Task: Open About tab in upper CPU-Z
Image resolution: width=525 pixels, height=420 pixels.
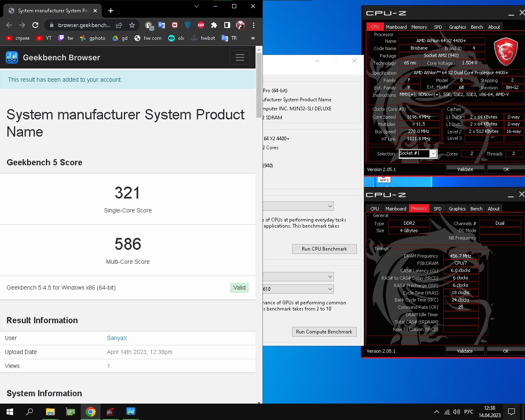Action: coord(494,27)
